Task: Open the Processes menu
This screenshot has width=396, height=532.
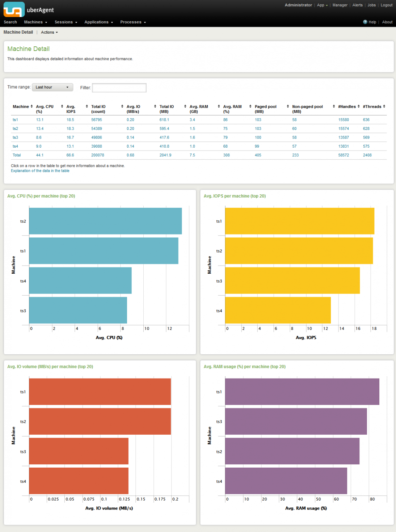Action: (132, 22)
